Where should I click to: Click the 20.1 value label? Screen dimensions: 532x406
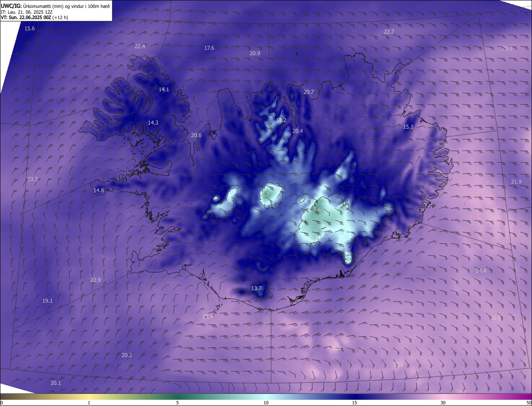click(x=56, y=383)
